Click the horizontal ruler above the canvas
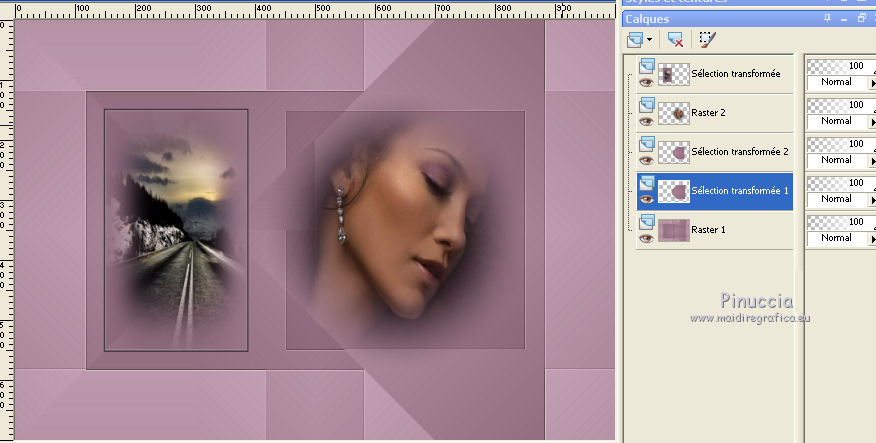The height and width of the screenshot is (443, 876). [315, 11]
